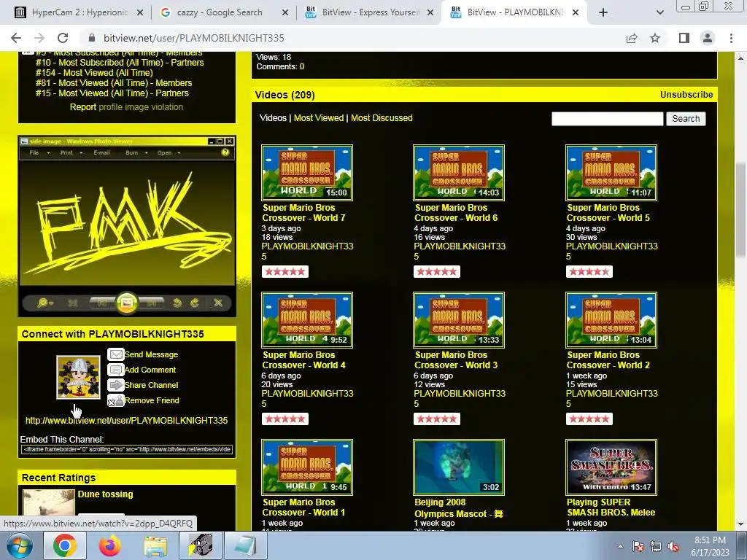Open Super Smash Bros Melee thumbnail
Image resolution: width=747 pixels, height=560 pixels.
pos(611,467)
